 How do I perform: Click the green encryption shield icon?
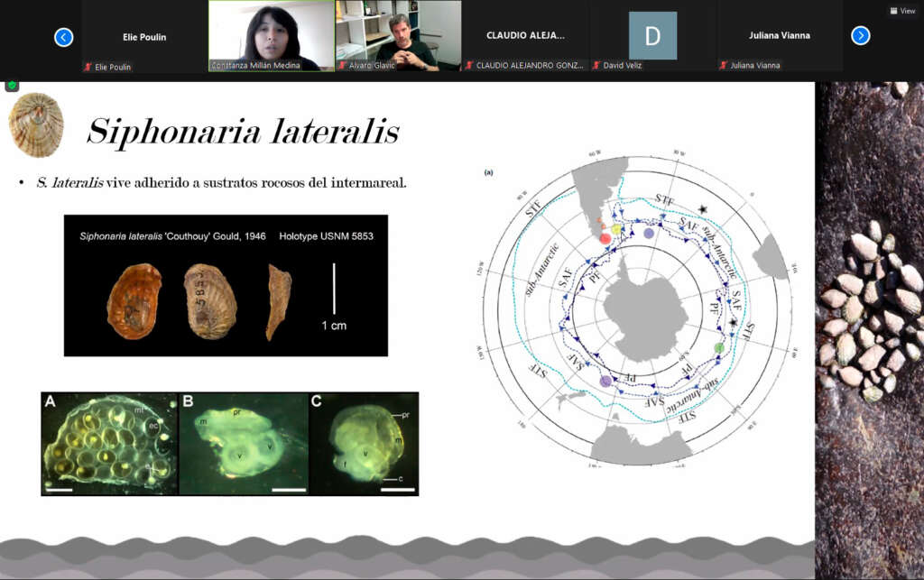point(12,86)
